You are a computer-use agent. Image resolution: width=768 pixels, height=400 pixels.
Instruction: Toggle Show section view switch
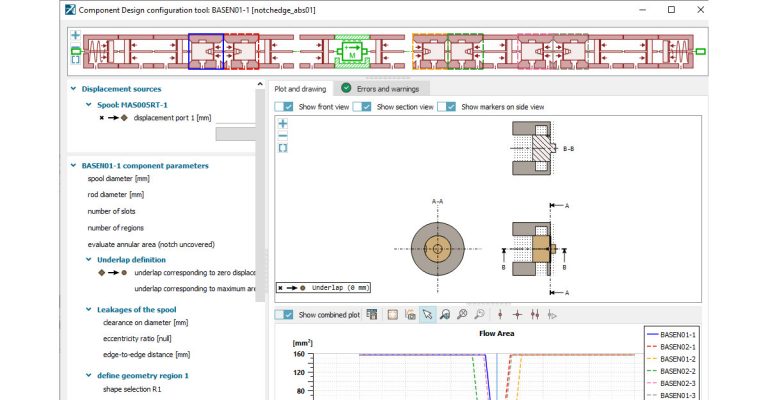pos(361,107)
